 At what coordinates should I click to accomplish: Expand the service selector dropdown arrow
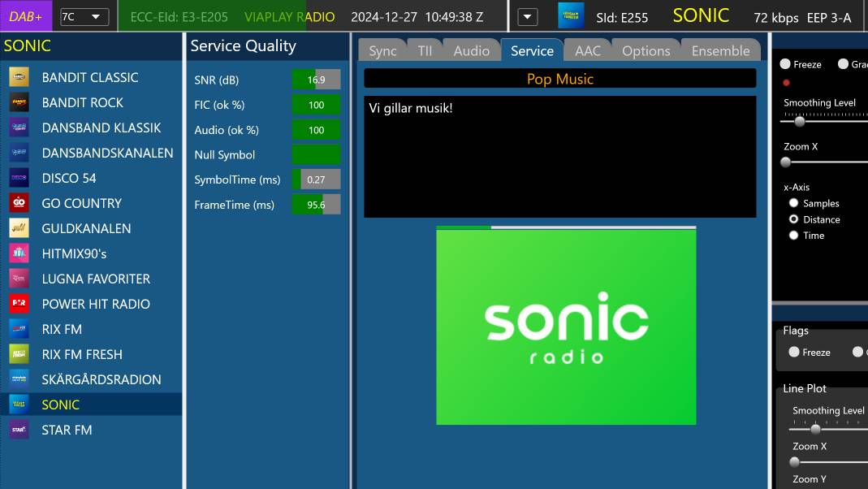528,16
